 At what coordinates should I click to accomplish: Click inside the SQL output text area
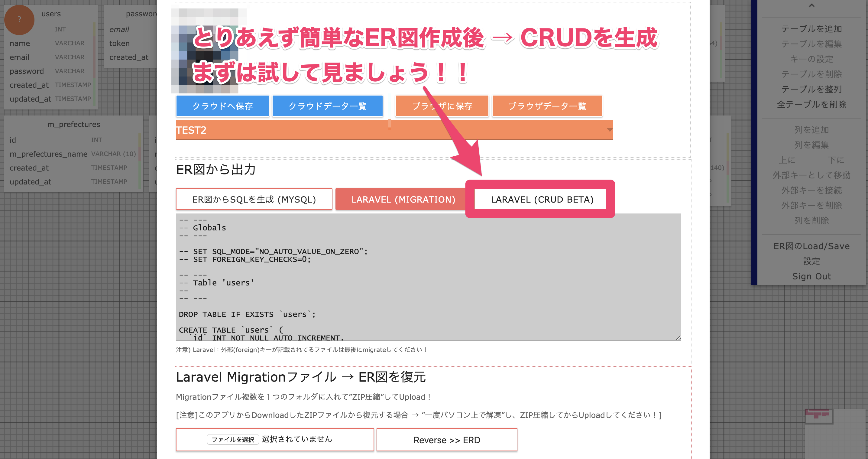(428, 276)
